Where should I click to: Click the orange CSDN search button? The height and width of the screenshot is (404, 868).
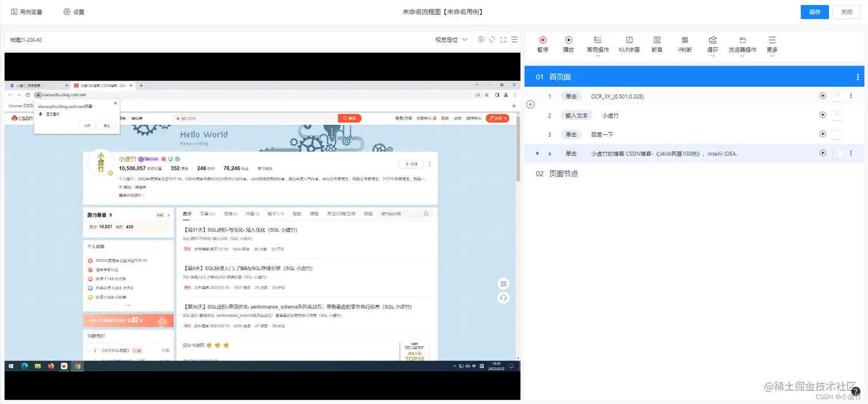pyautogui.click(x=349, y=118)
